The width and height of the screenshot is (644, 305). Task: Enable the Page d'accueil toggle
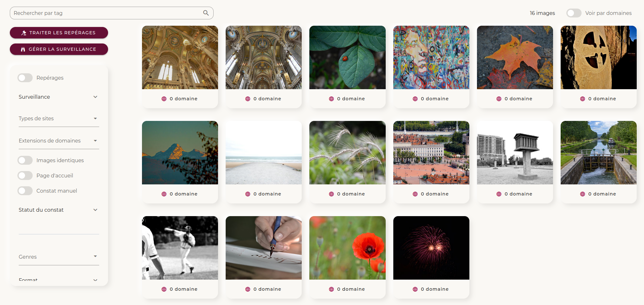[x=25, y=176]
